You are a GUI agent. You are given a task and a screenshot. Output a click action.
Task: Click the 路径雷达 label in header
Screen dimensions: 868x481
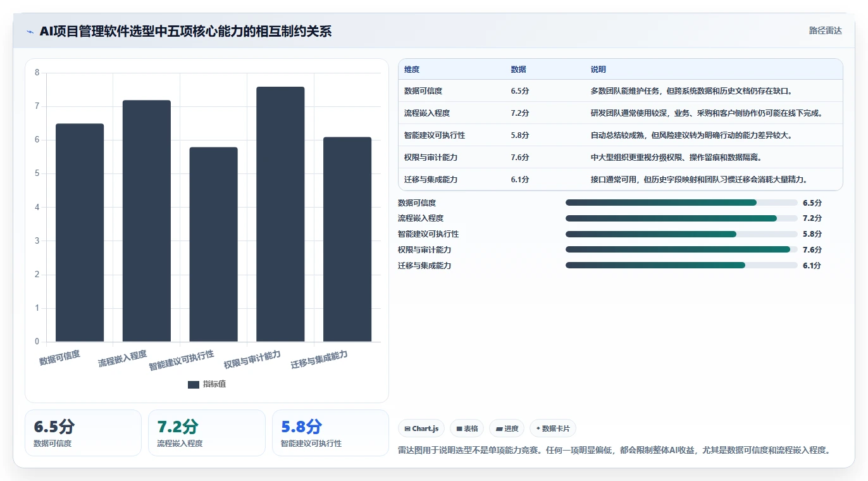825,30
